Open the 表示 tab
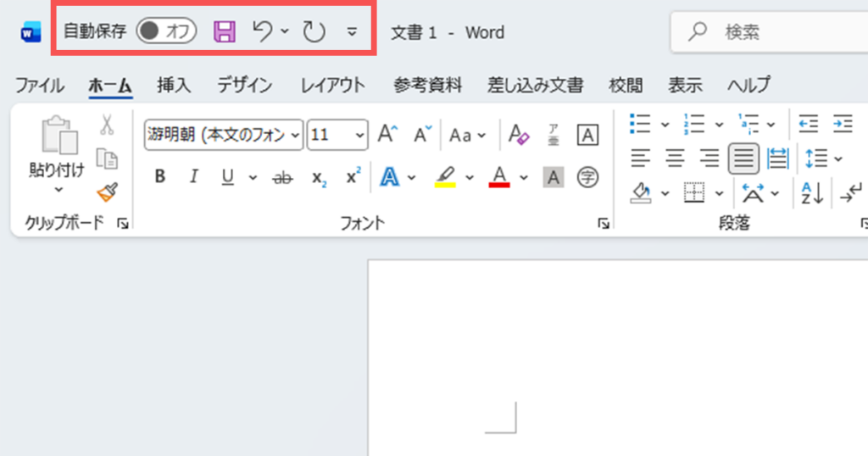Screen dimensions: 868x456 (x=685, y=86)
